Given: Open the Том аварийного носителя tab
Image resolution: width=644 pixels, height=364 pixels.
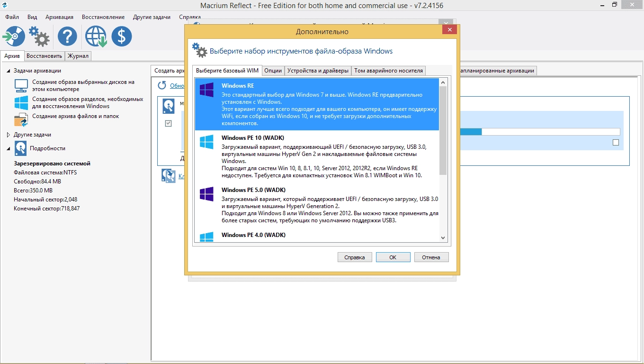Looking at the screenshot, I should [389, 71].
